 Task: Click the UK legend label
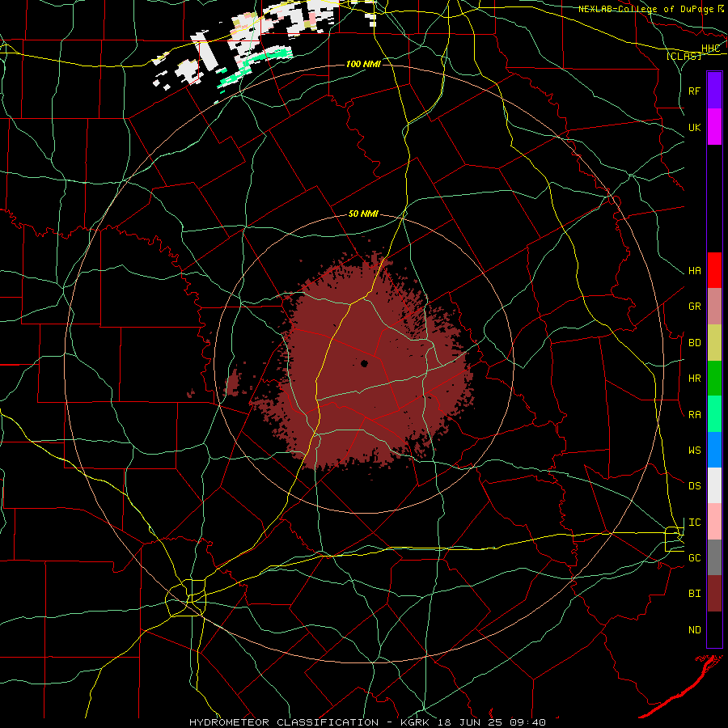point(695,127)
